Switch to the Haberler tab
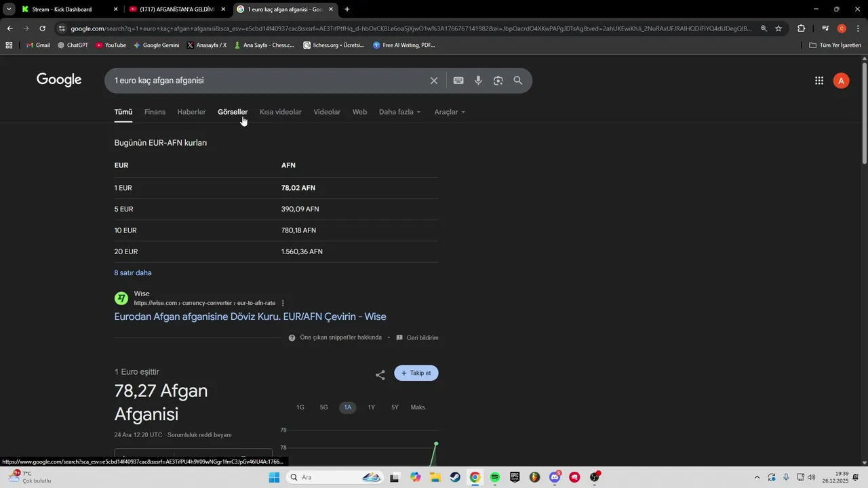The width and height of the screenshot is (868, 488). click(x=191, y=112)
